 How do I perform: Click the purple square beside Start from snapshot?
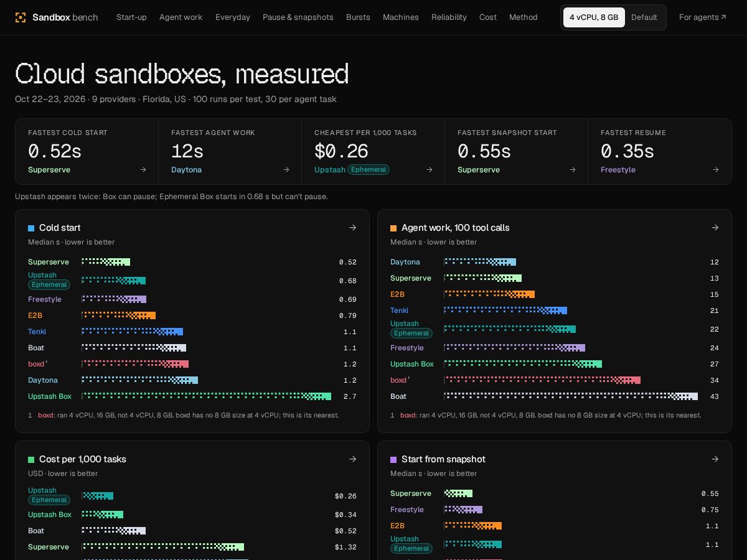[393, 460]
